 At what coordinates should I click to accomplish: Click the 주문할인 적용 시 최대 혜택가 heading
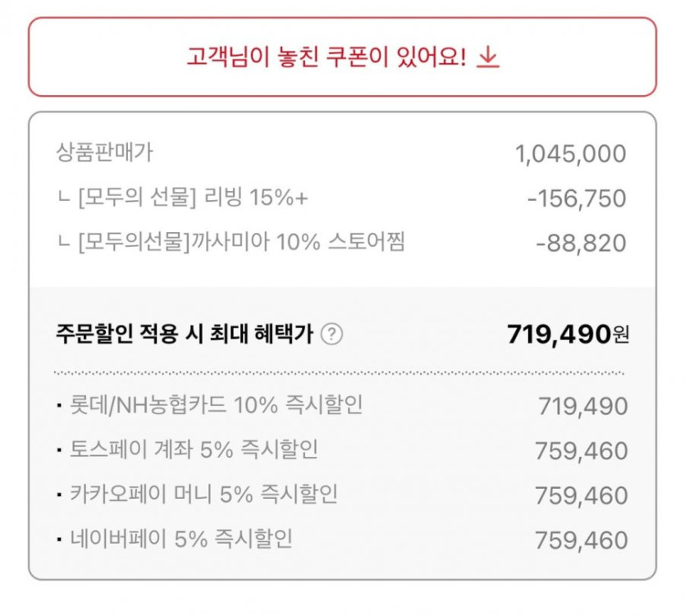point(185,335)
